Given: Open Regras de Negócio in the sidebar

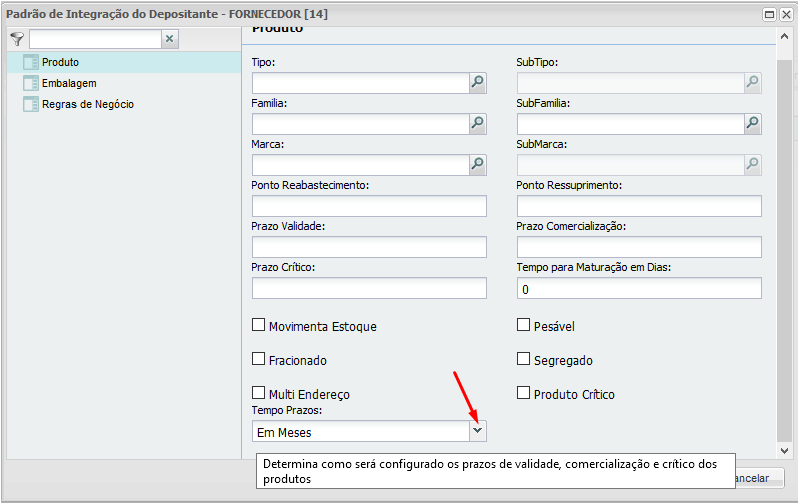Looking at the screenshot, I should (87, 104).
